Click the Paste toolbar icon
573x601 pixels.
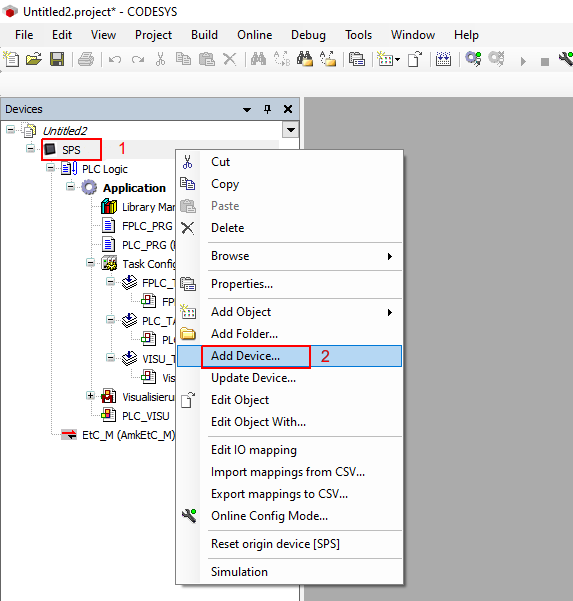[x=207, y=59]
